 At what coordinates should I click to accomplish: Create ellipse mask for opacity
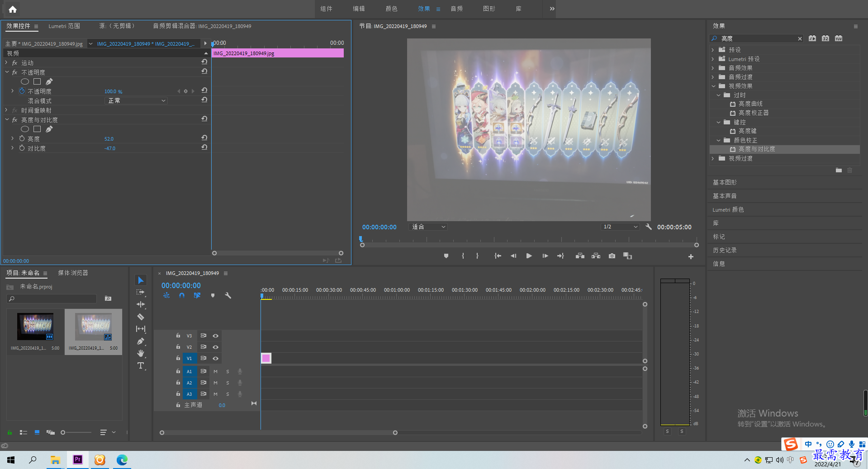[x=25, y=82]
